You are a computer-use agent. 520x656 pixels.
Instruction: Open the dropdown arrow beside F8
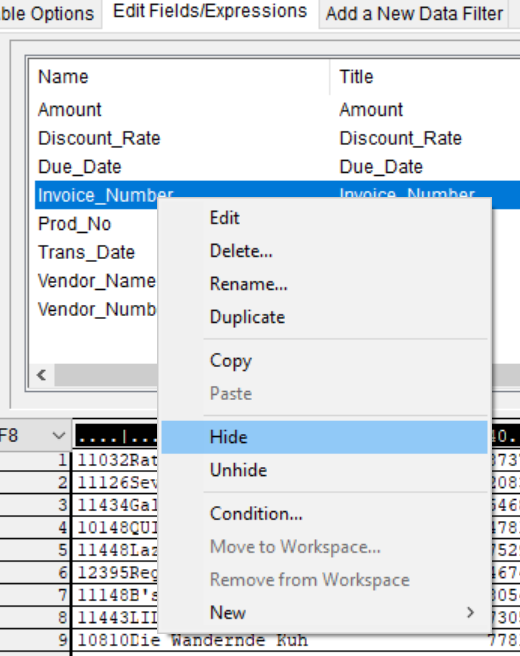click(59, 436)
